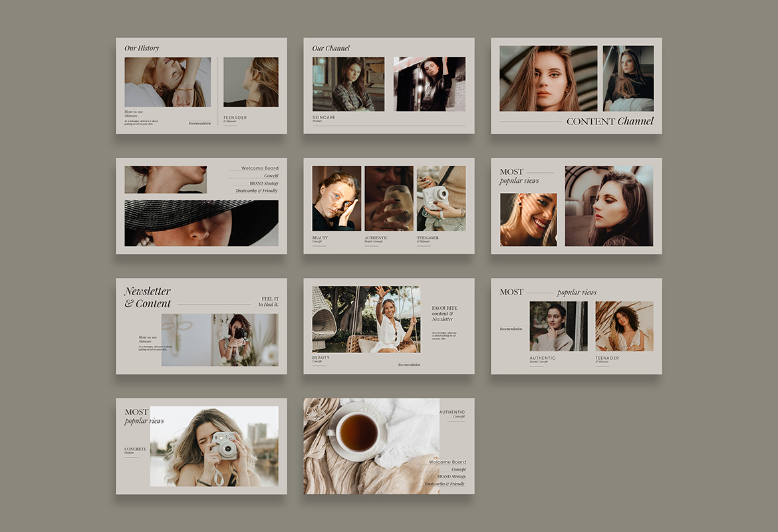The width and height of the screenshot is (778, 532).
Task: Select the curly-haired woman photo
Action: tap(624, 326)
